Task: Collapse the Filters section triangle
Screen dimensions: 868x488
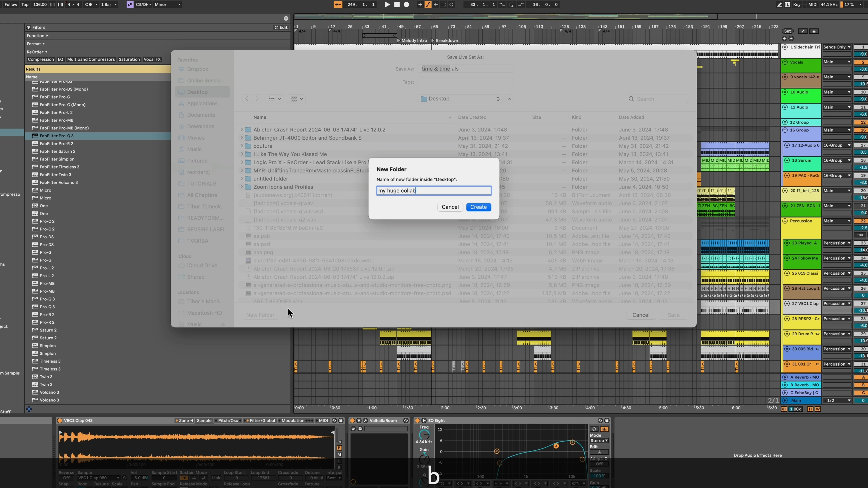Action: click(x=29, y=27)
